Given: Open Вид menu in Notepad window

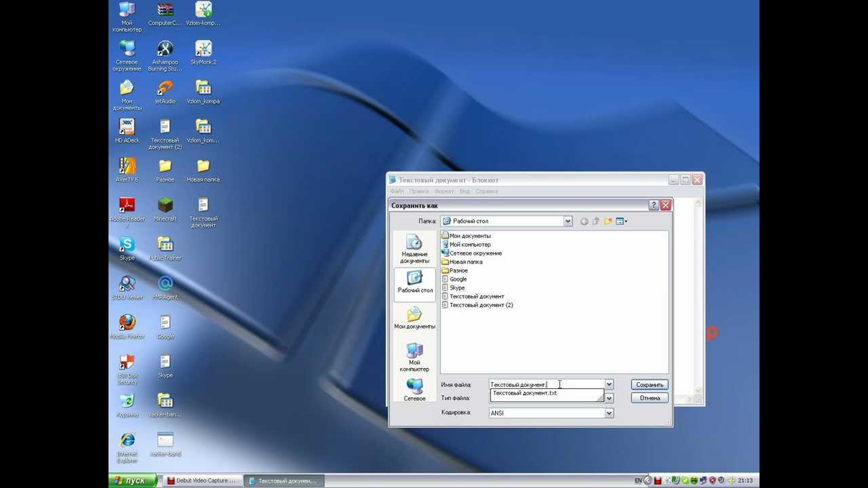Looking at the screenshot, I should [465, 192].
